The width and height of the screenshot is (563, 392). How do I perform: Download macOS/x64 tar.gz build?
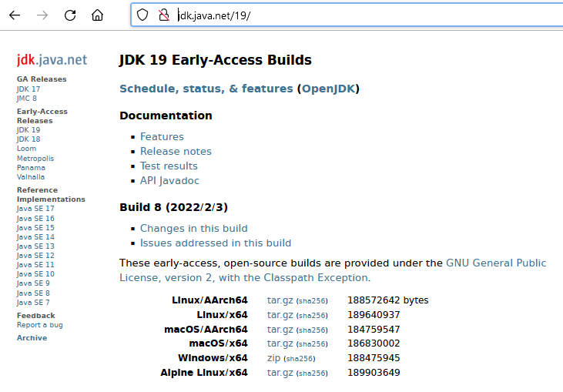coord(280,343)
